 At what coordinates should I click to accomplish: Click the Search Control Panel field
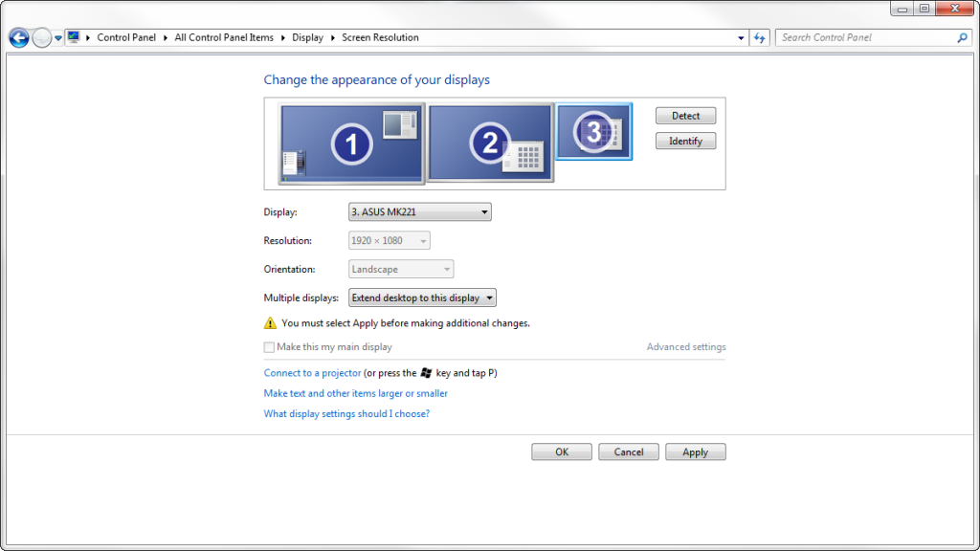(873, 37)
